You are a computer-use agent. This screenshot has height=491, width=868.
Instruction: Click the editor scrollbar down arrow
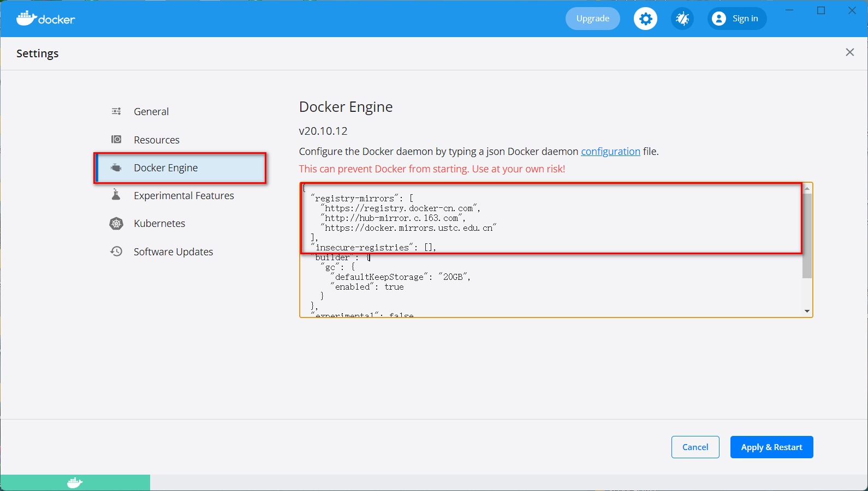[807, 312]
